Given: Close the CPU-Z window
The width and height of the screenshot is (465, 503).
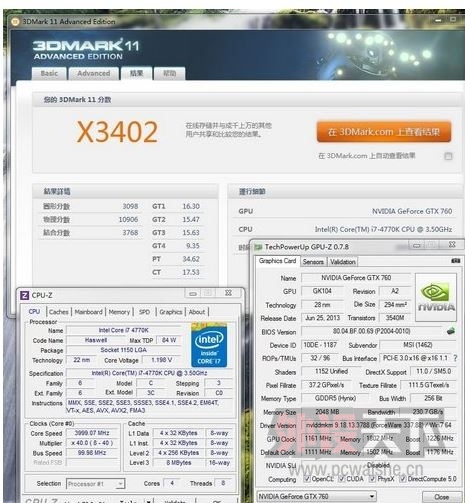Looking at the screenshot, I should 228,293.
